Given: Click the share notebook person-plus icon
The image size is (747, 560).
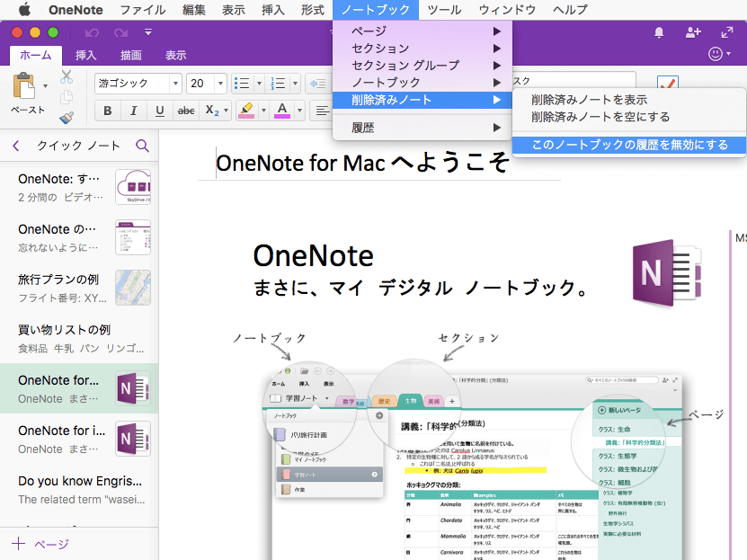Looking at the screenshot, I should click(693, 32).
